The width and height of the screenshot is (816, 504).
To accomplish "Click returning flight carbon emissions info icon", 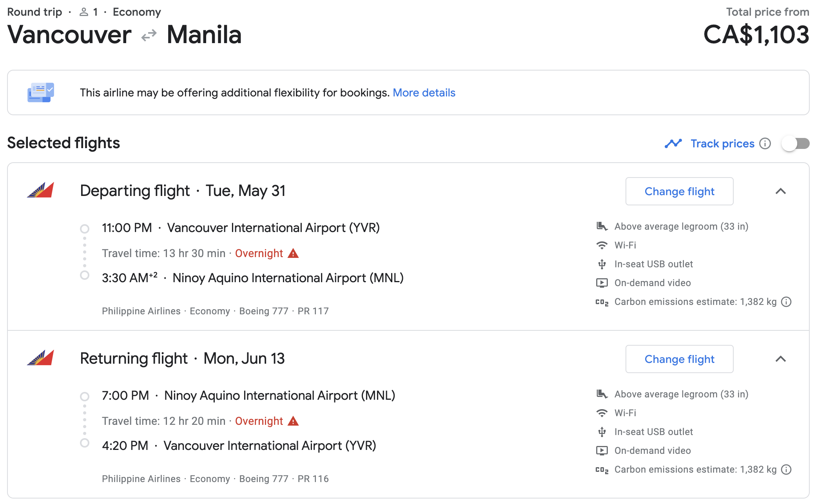I will click(x=786, y=470).
